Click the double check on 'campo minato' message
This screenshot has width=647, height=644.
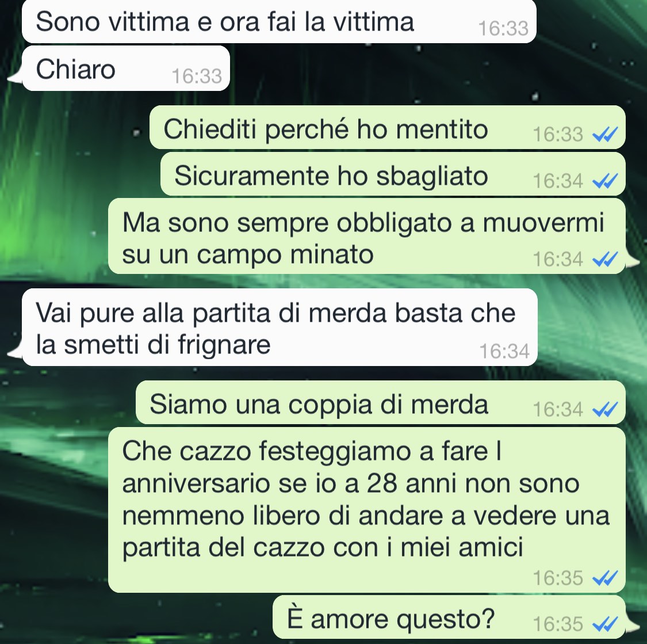tap(605, 259)
